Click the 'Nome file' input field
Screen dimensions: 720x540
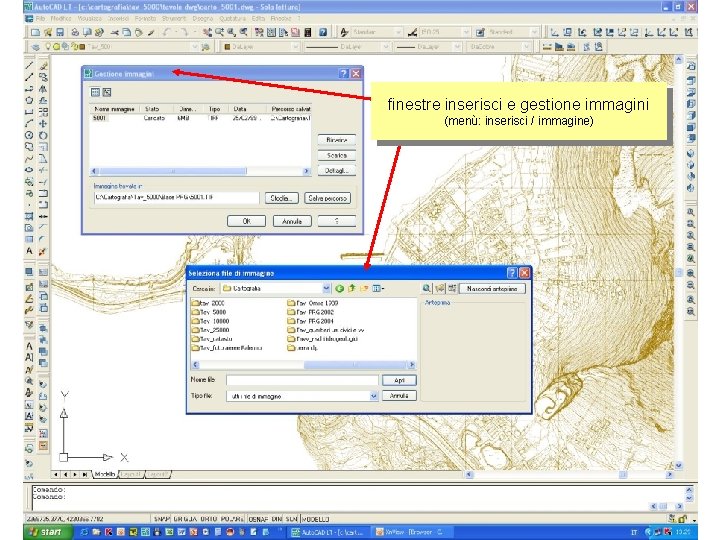click(302, 380)
